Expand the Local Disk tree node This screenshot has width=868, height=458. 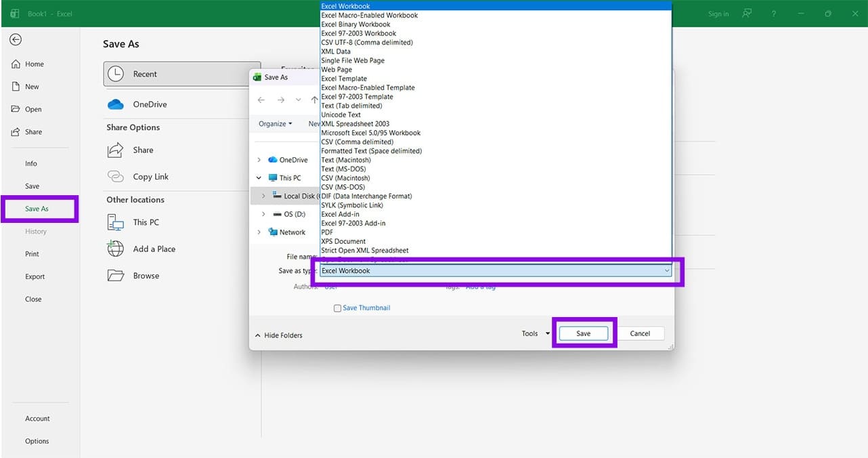264,196
